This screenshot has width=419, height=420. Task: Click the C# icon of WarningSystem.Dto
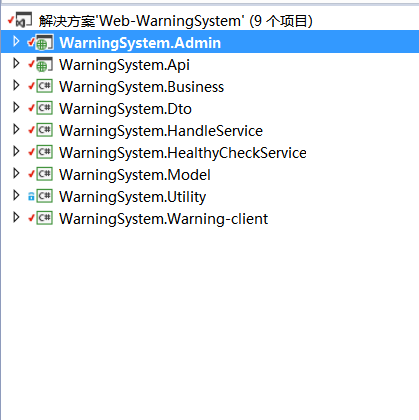click(44, 108)
